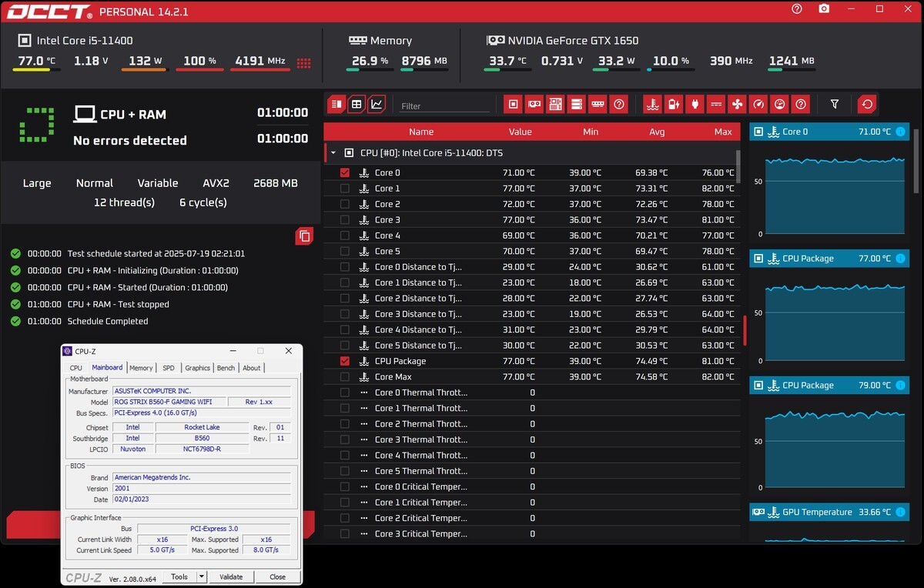Viewport: 924px width, 588px height.
Task: Switch to the table view layout icon
Action: point(356,104)
